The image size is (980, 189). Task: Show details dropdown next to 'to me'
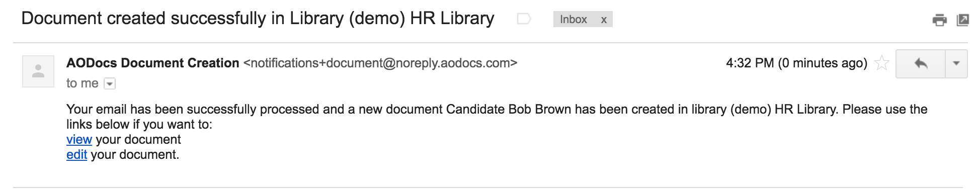click(x=110, y=83)
